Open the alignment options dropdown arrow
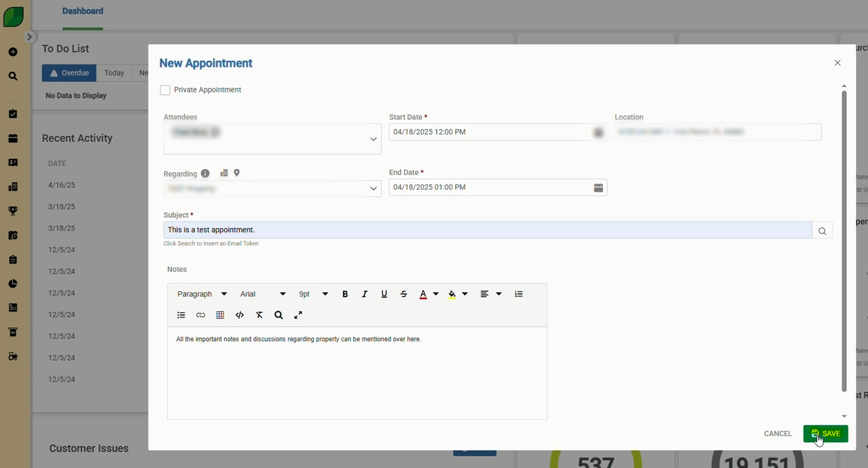This screenshot has width=868, height=468. (498, 294)
